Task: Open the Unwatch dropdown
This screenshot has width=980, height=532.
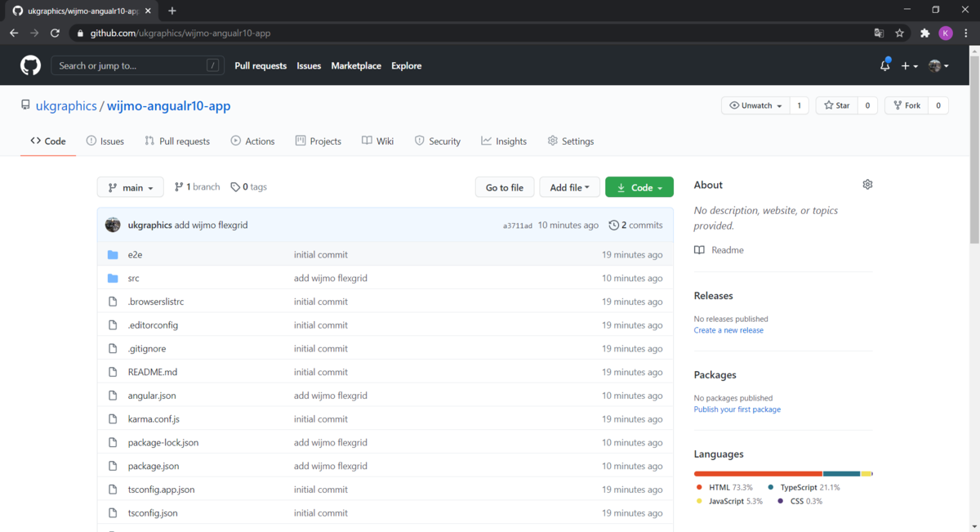Action: coord(757,105)
